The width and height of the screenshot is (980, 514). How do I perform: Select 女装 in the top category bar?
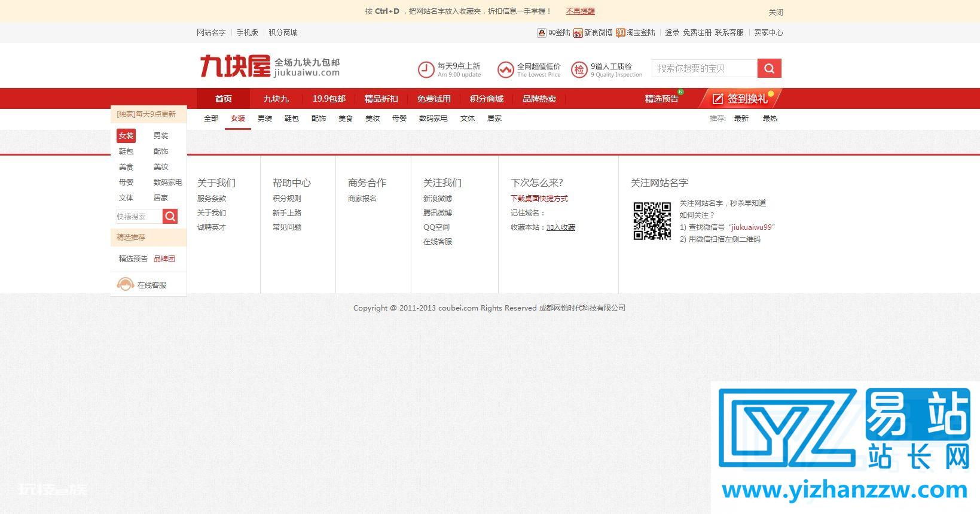pyautogui.click(x=238, y=118)
